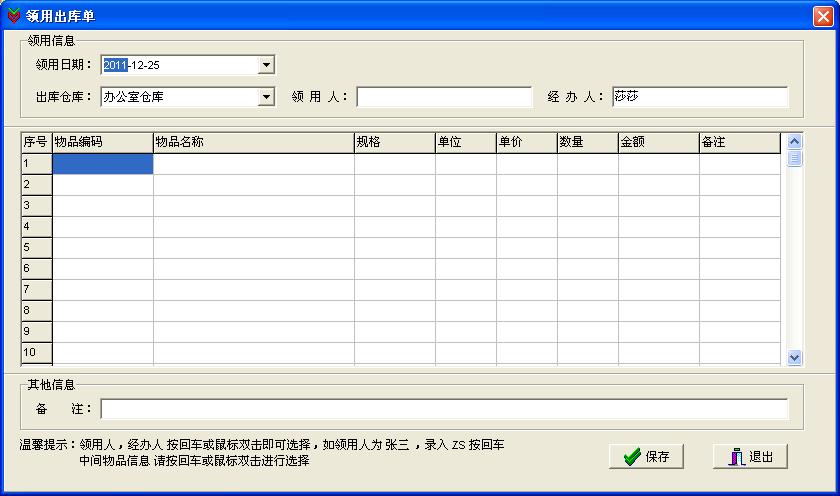Image resolution: width=840 pixels, height=496 pixels.
Task: Select row 2 header
Action: pos(36,185)
